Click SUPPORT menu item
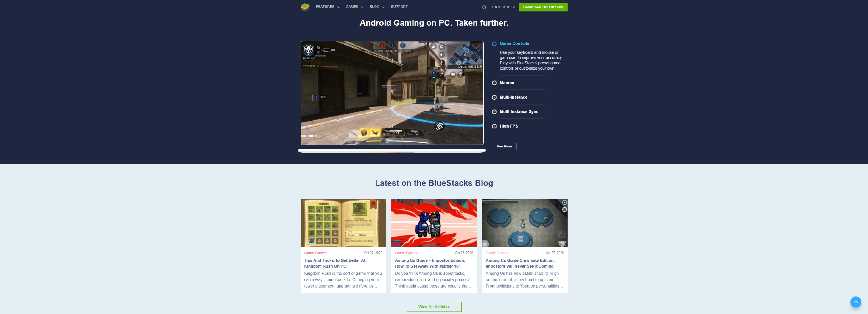868x314 pixels. [x=399, y=6]
